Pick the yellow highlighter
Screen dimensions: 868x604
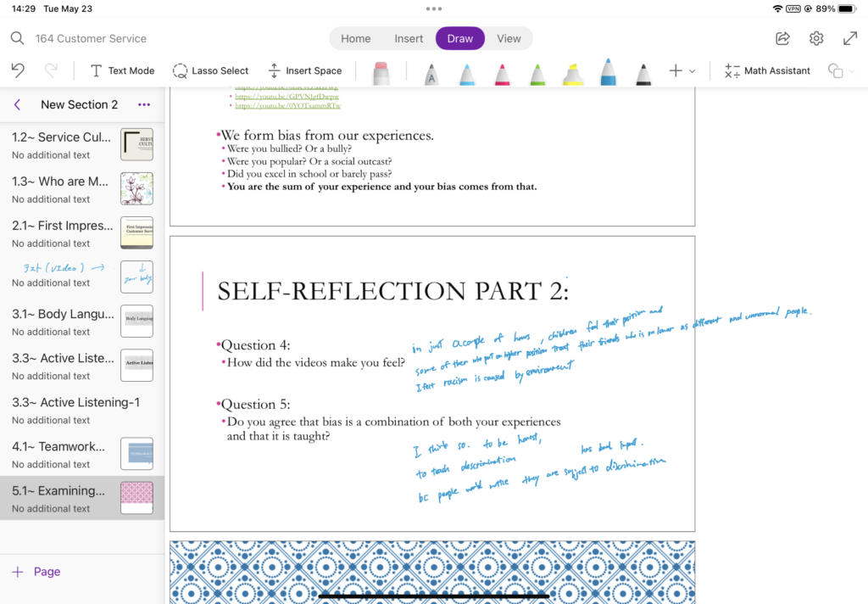coord(573,74)
